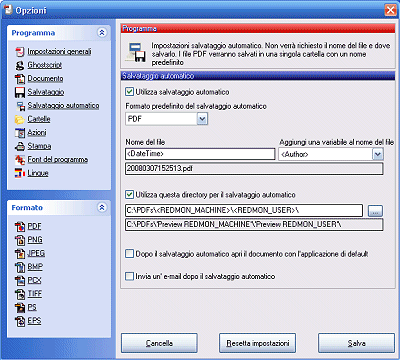The image size is (400, 360).
Task: Click the Documento icon
Action: [20, 79]
